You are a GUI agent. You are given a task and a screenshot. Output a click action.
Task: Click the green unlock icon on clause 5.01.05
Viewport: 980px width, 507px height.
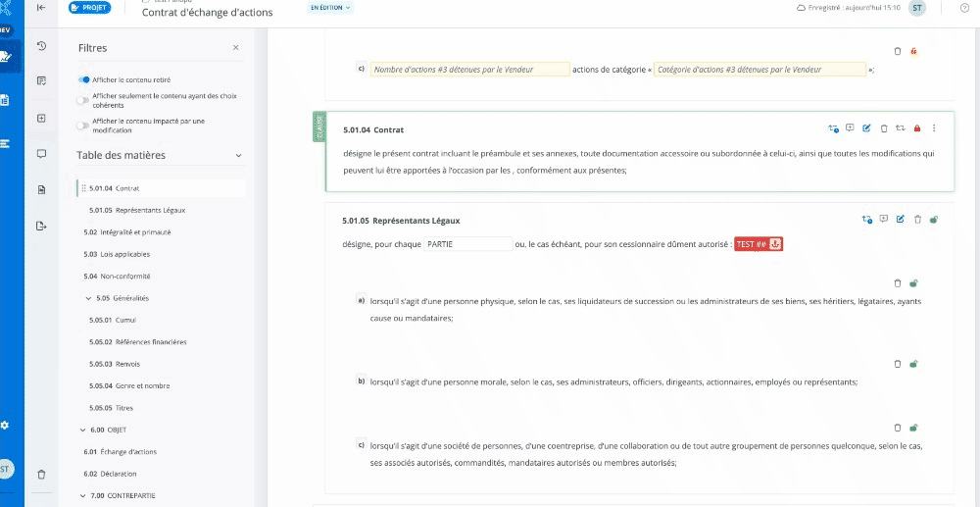pyautogui.click(x=934, y=220)
